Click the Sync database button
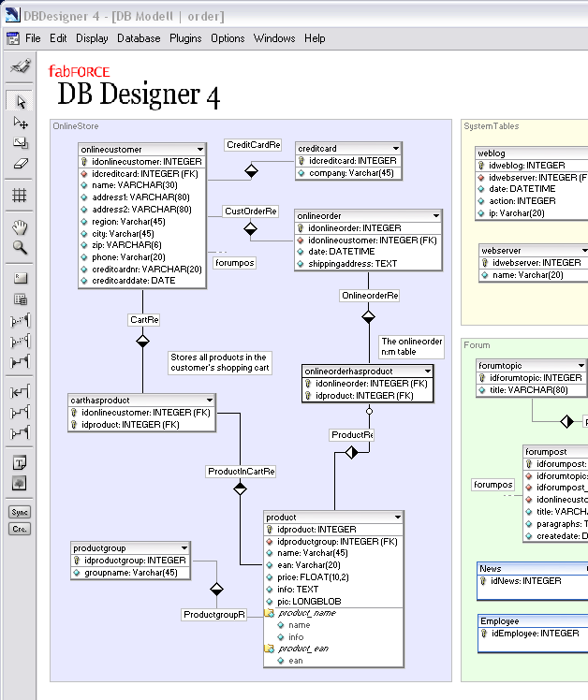 20,512
